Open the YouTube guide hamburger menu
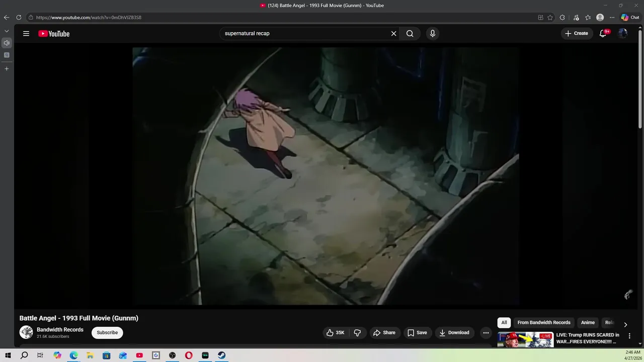This screenshot has width=644, height=362. coord(26,34)
